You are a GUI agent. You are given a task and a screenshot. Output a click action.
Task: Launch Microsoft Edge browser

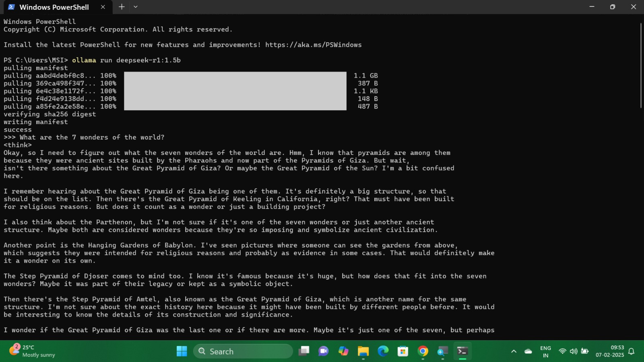pos(383,351)
